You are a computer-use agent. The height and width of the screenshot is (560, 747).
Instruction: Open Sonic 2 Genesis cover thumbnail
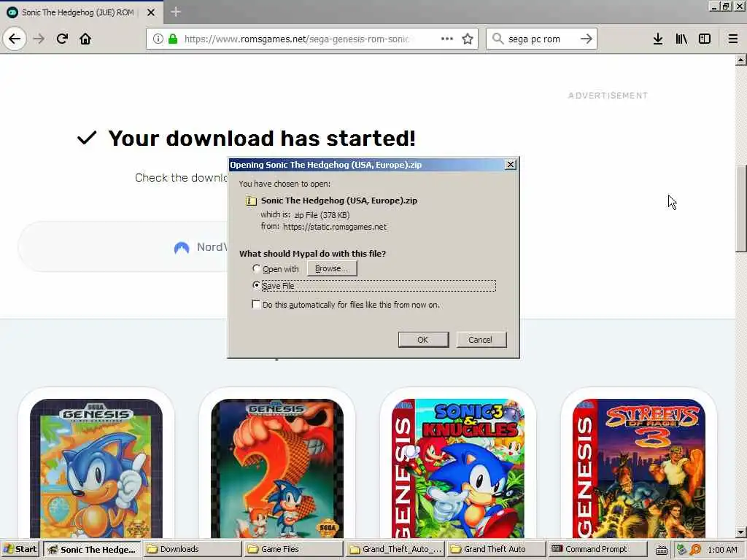(277, 468)
